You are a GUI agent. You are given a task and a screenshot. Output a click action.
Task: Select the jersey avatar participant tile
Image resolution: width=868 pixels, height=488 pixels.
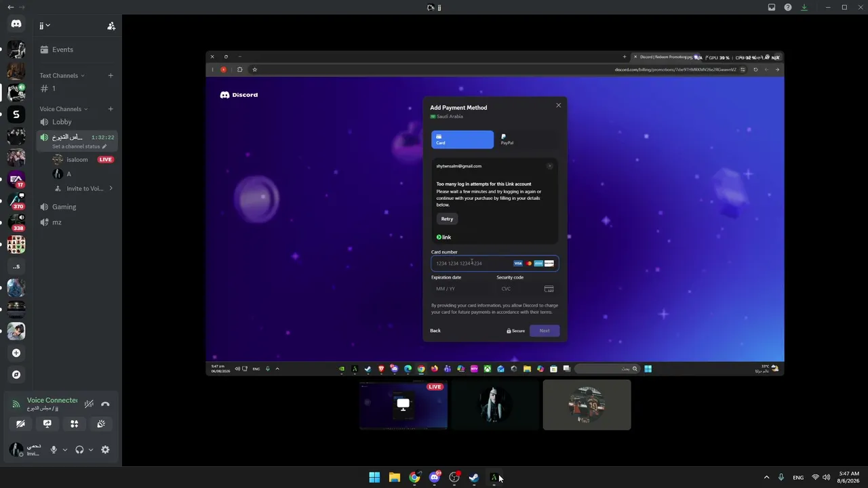click(x=587, y=405)
